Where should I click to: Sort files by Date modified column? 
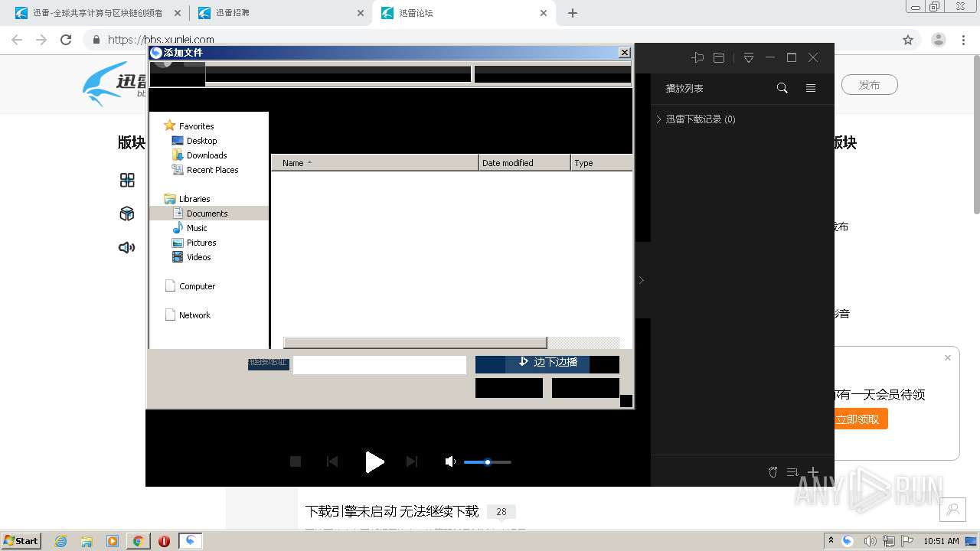click(524, 163)
